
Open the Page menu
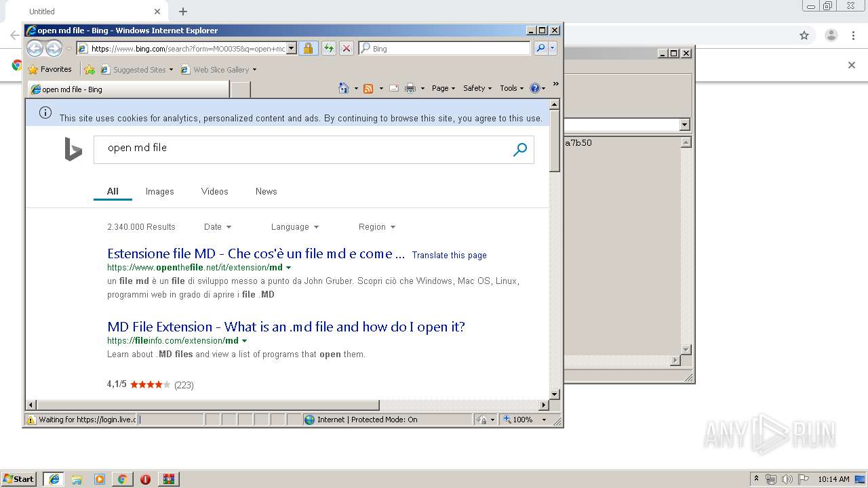click(443, 88)
